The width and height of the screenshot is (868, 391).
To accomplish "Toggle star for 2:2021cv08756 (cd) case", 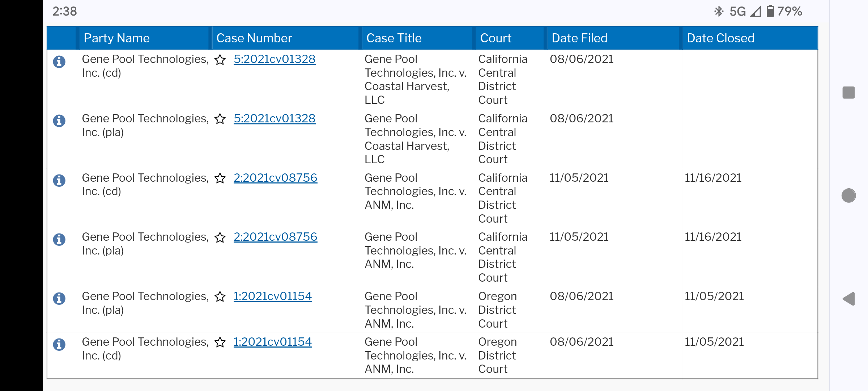I will pyautogui.click(x=220, y=178).
